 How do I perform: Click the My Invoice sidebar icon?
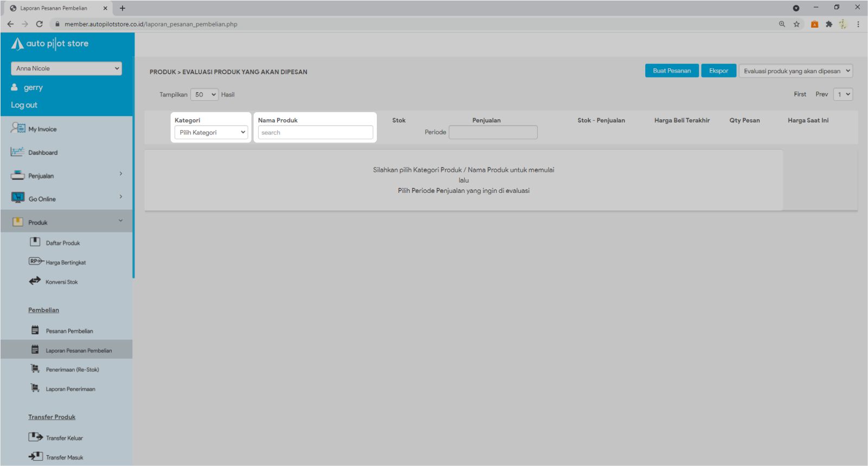(x=17, y=128)
